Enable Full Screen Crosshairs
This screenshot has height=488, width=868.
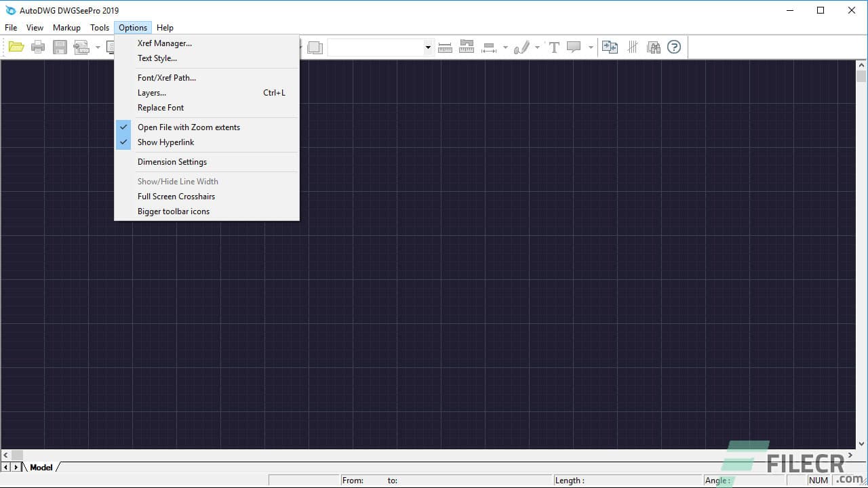point(176,197)
